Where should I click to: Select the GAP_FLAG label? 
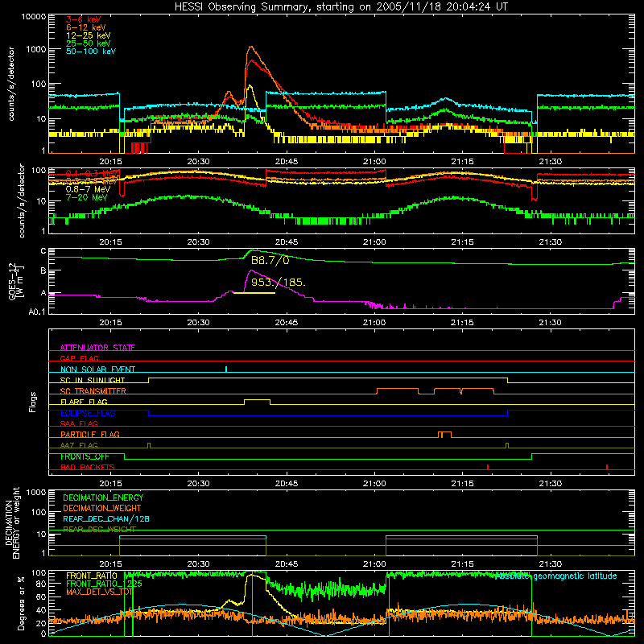[x=80, y=358]
